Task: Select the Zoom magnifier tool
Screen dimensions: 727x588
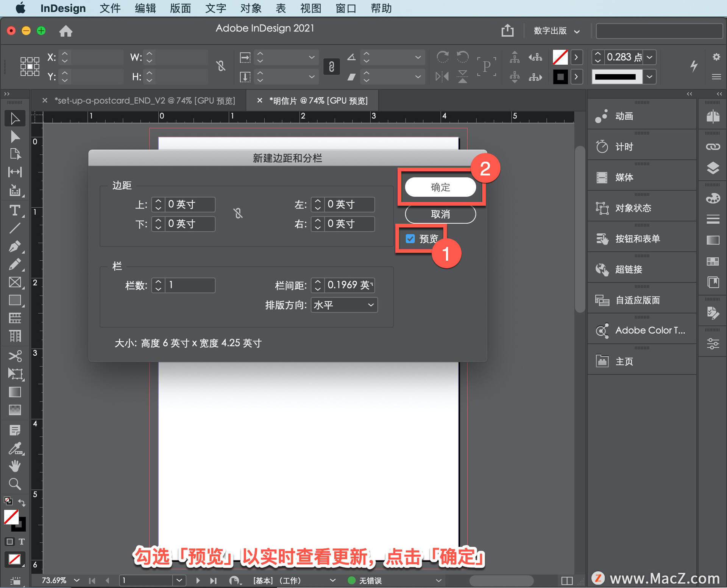Action: [15, 484]
